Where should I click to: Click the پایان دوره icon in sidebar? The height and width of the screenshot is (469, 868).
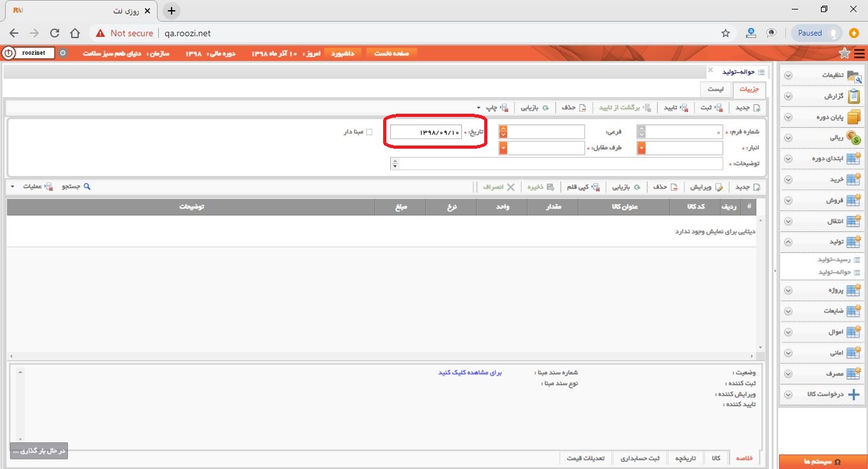pos(853,118)
